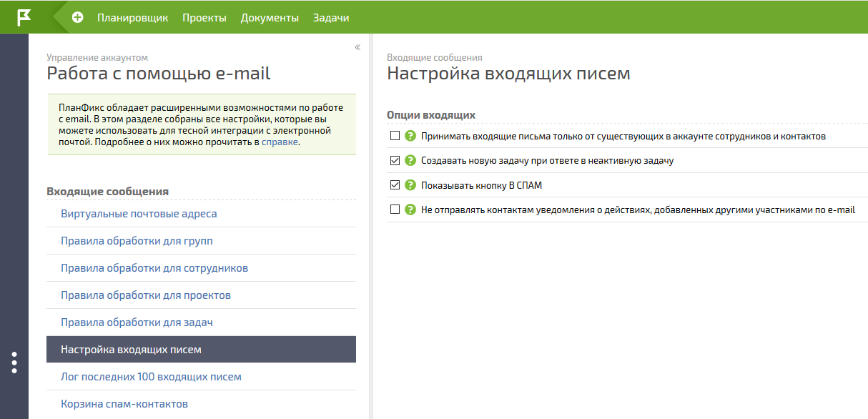
Task: Click the plus add-new icon
Action: point(78,18)
